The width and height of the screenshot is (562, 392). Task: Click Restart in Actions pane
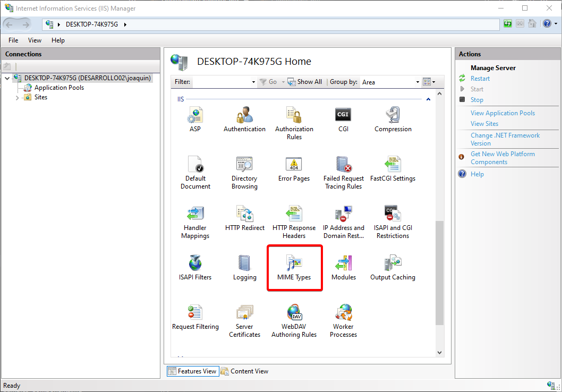(480, 79)
